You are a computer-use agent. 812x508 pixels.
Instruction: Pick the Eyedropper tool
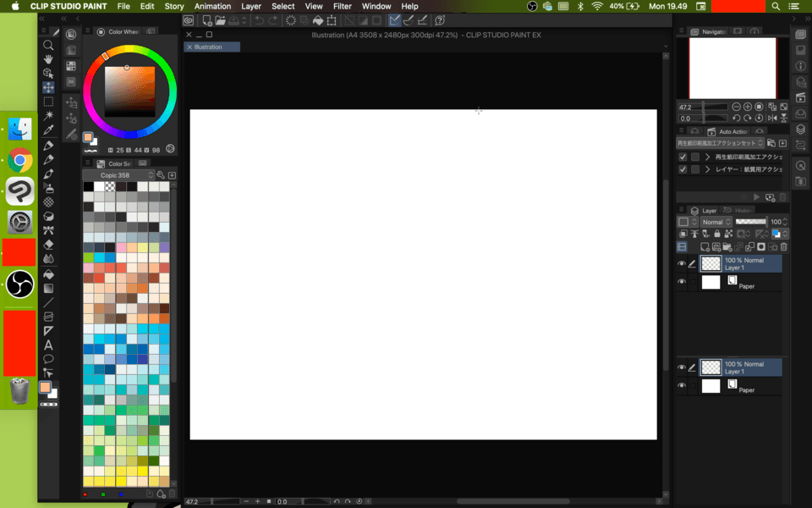(48, 130)
